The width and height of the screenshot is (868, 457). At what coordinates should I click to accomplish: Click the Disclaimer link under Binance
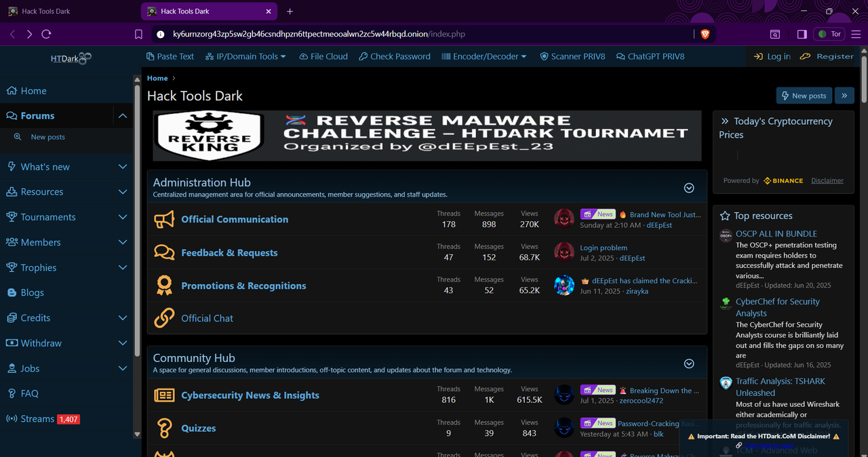[827, 180]
